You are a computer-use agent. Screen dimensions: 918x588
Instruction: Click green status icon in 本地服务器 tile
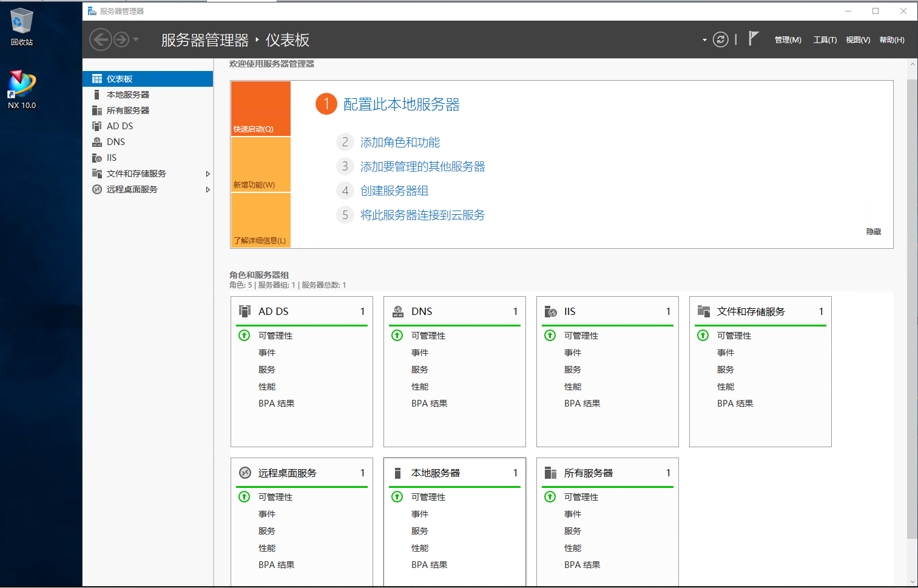pos(397,496)
